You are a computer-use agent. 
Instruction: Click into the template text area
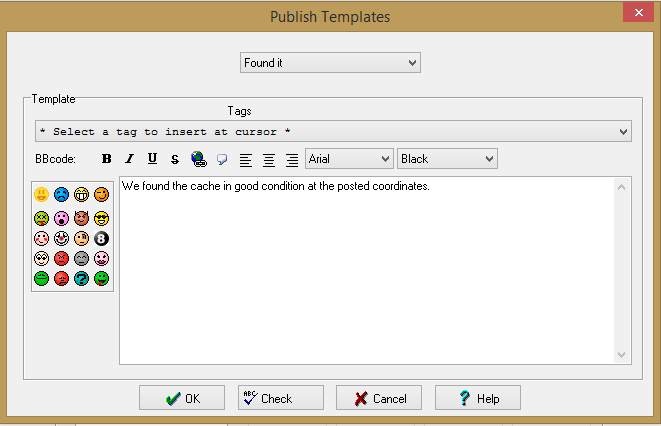tap(367, 271)
